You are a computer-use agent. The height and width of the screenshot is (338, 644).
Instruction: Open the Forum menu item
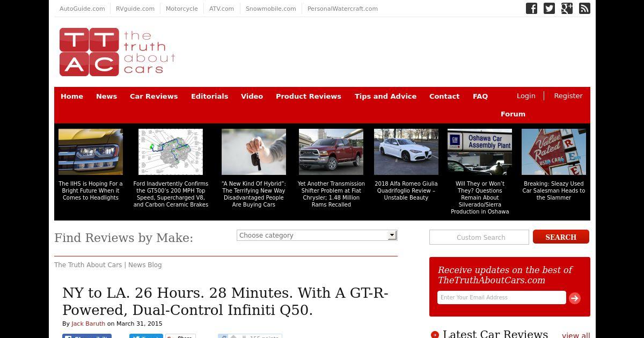click(513, 114)
